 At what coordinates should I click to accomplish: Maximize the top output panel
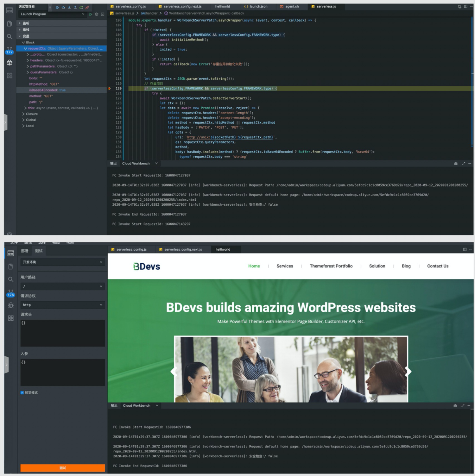pos(464,163)
